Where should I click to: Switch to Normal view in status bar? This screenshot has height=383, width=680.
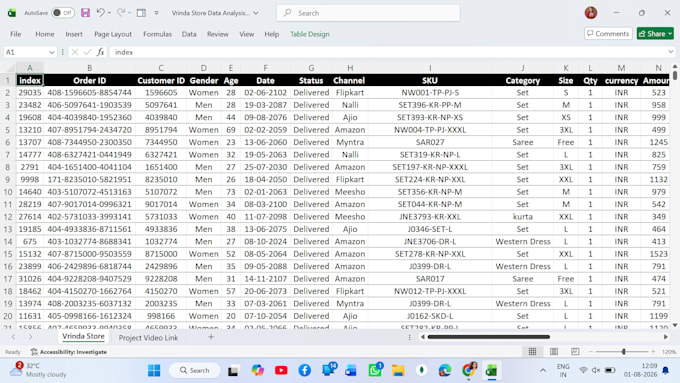point(532,351)
